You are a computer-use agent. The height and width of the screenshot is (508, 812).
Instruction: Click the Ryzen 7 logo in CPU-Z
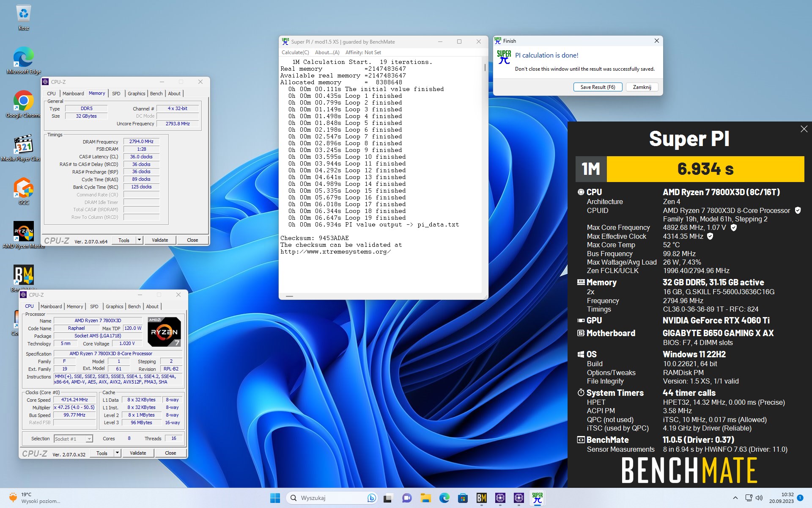tap(164, 331)
